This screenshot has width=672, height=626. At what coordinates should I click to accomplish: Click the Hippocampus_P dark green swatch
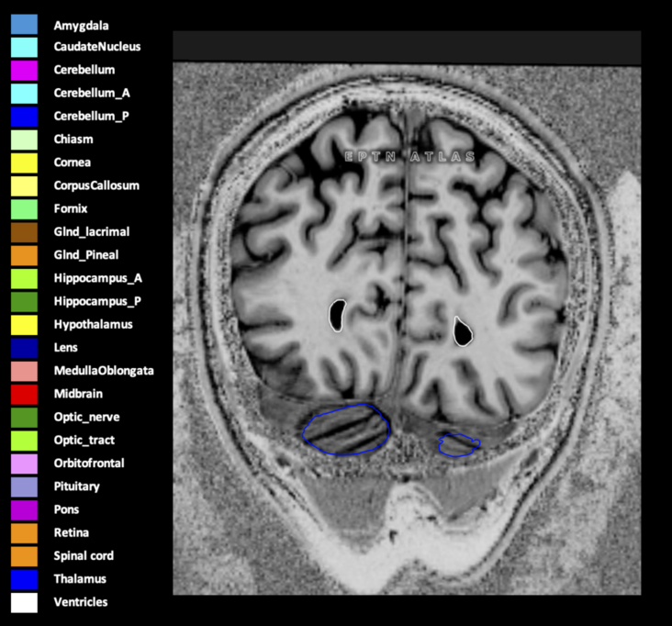pyautogui.click(x=24, y=302)
